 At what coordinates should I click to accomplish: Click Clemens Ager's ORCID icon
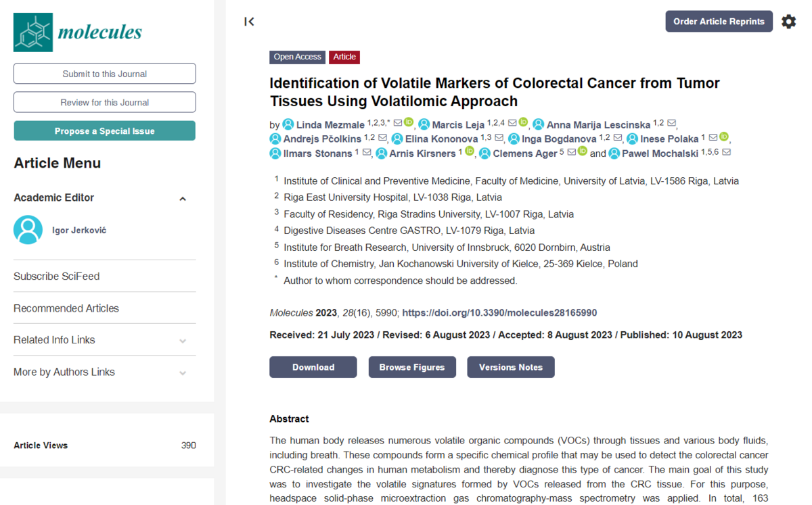click(x=582, y=152)
